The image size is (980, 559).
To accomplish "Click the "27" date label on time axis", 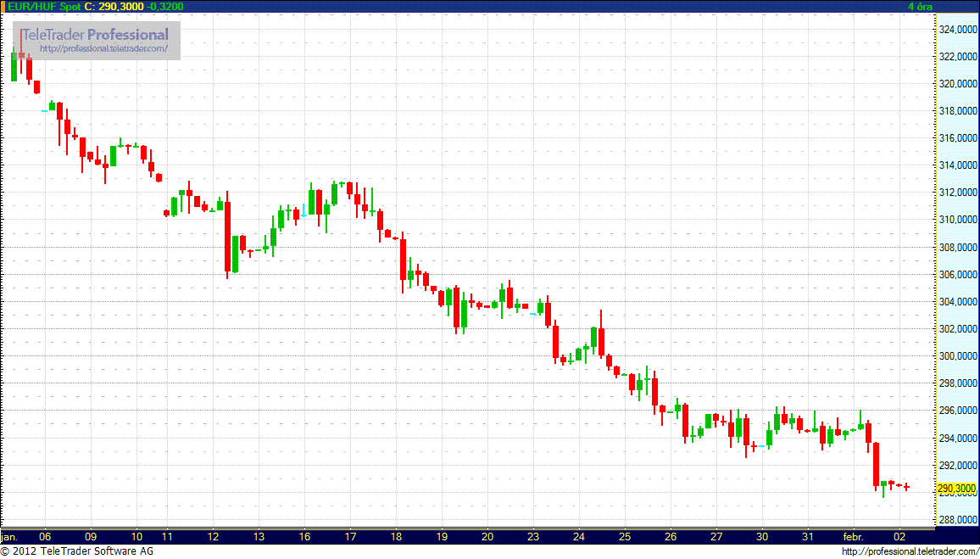I will click(716, 536).
